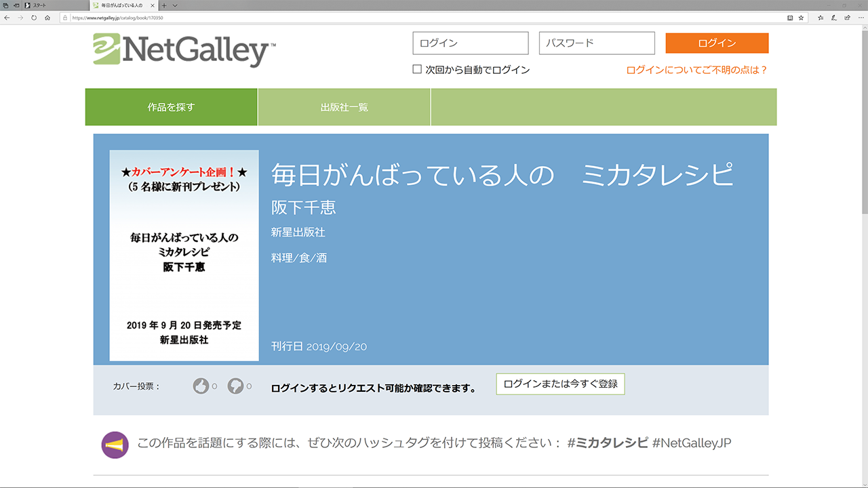Open new tab with plus icon

[x=164, y=5]
